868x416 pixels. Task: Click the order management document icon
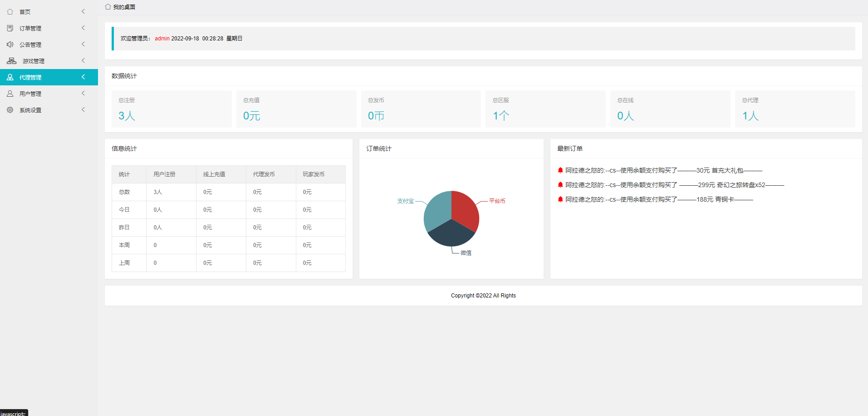pos(10,28)
